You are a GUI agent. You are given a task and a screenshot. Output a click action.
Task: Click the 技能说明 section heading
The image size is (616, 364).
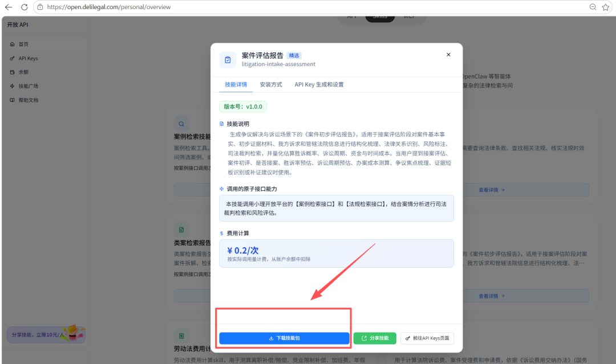point(238,124)
